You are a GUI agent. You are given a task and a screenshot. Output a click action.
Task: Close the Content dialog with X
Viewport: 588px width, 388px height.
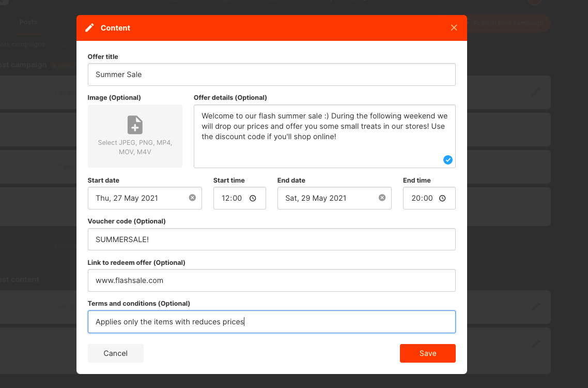tap(454, 28)
